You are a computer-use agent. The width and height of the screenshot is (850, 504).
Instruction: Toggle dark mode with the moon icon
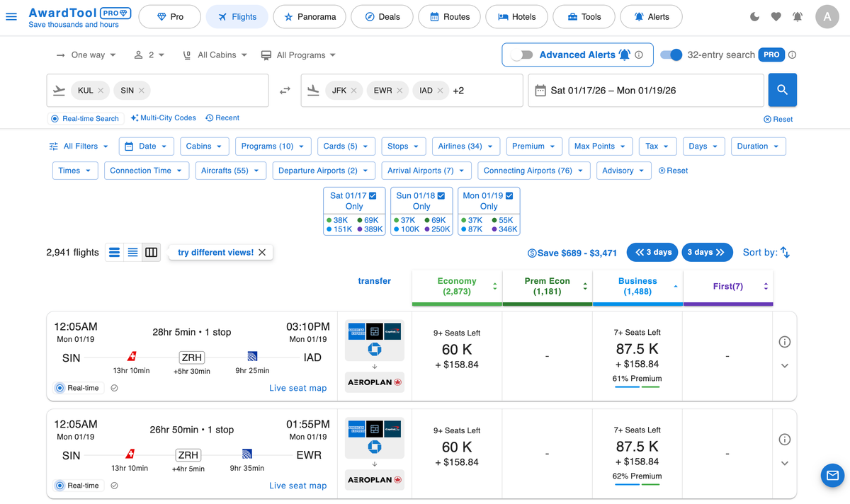point(754,16)
